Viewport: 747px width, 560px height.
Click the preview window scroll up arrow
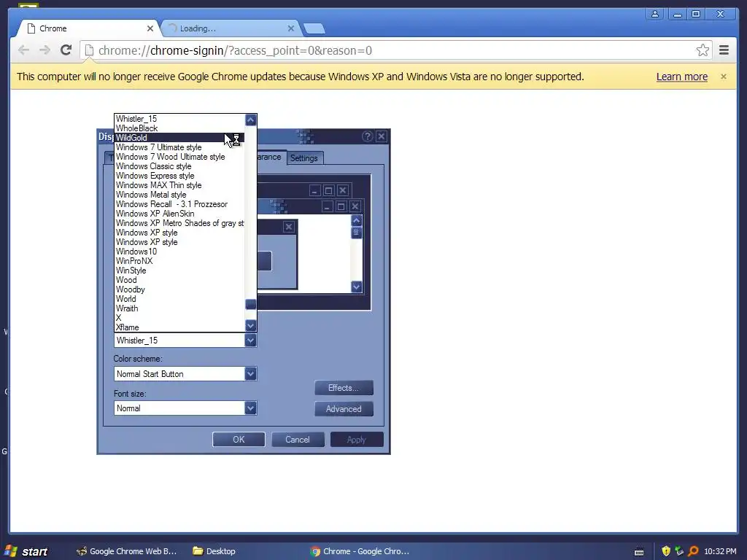[x=356, y=220]
